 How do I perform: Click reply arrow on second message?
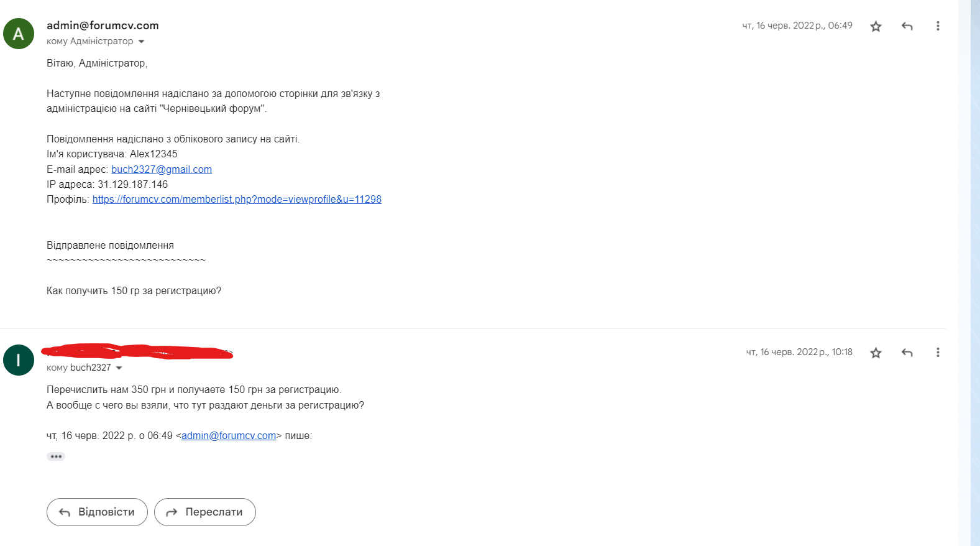pos(907,353)
